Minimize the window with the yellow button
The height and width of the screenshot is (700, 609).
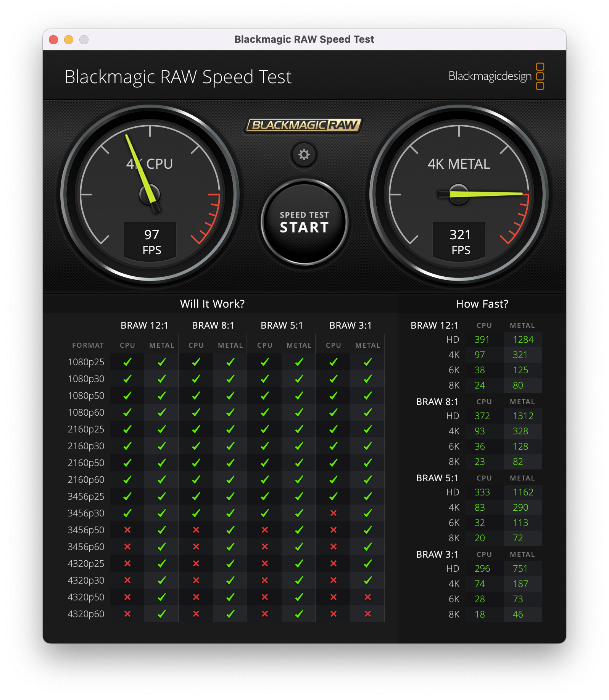(69, 40)
